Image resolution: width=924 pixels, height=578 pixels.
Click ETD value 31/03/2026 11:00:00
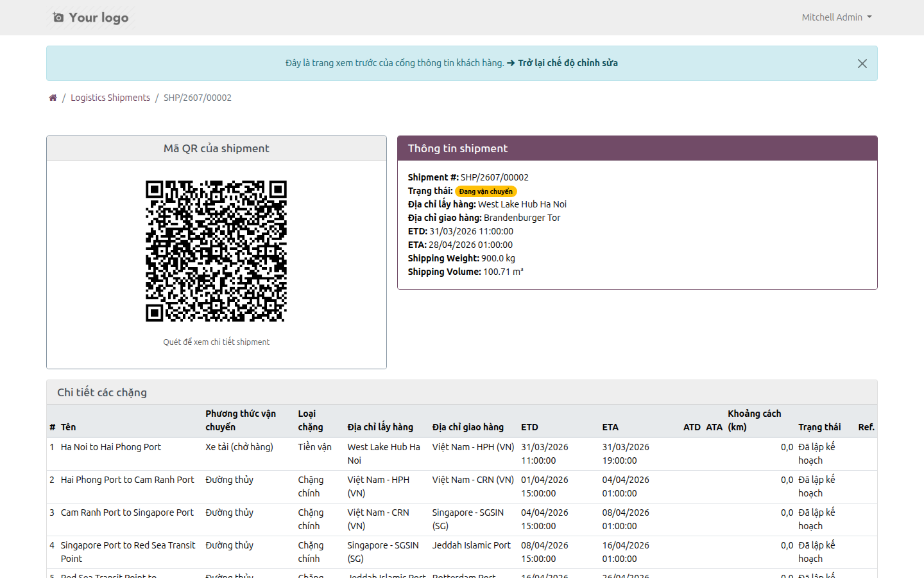click(472, 231)
